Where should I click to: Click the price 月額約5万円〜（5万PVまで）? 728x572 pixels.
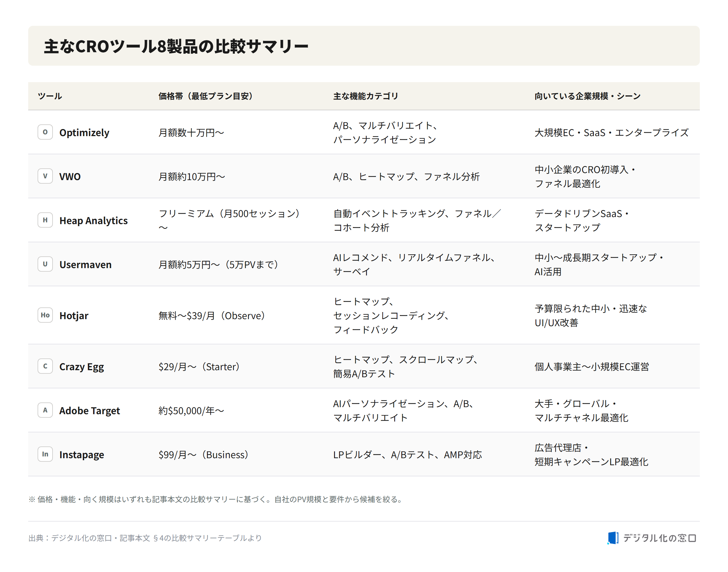[218, 265]
